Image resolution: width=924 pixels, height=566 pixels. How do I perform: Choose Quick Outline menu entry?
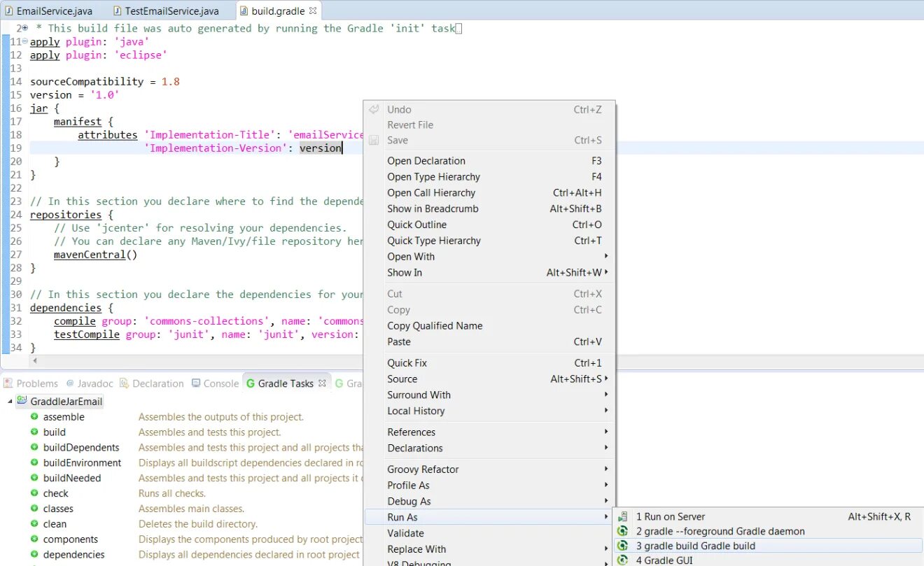[489, 225]
